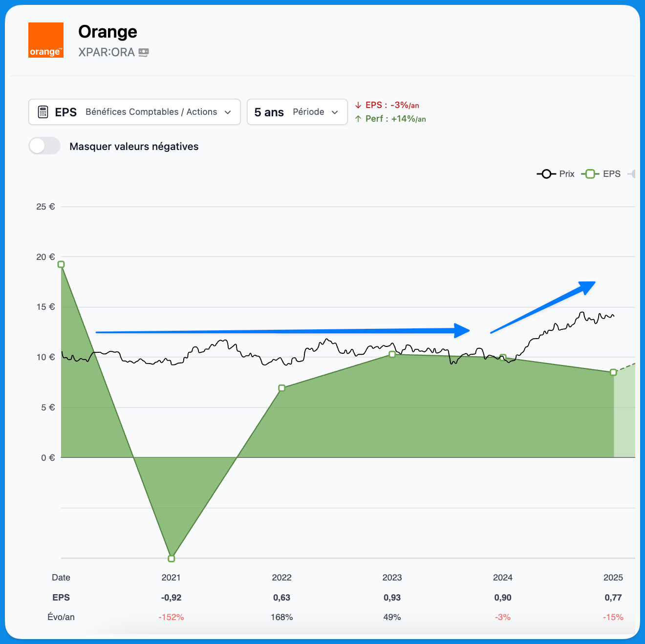Click the 2023 EPS data point marker

tap(392, 354)
